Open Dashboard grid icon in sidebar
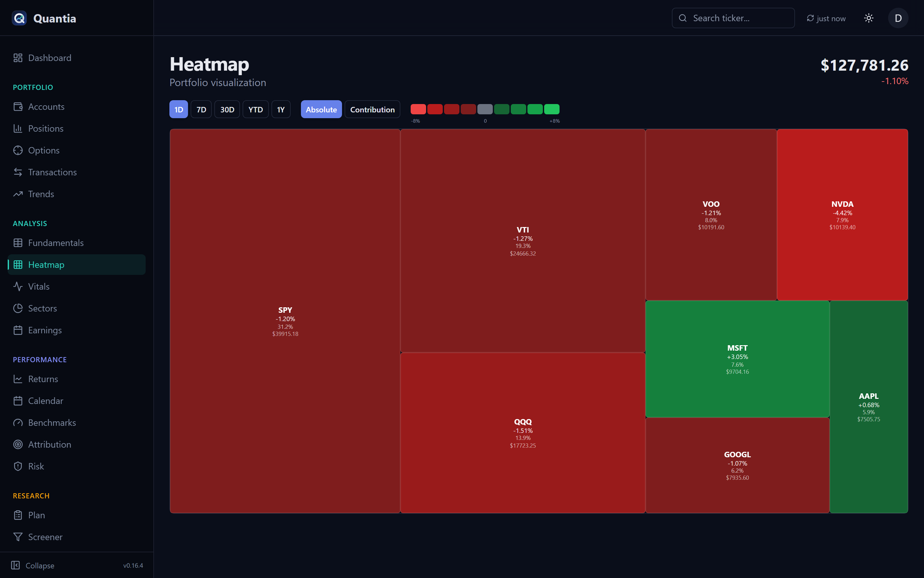The image size is (924, 578). (x=18, y=58)
